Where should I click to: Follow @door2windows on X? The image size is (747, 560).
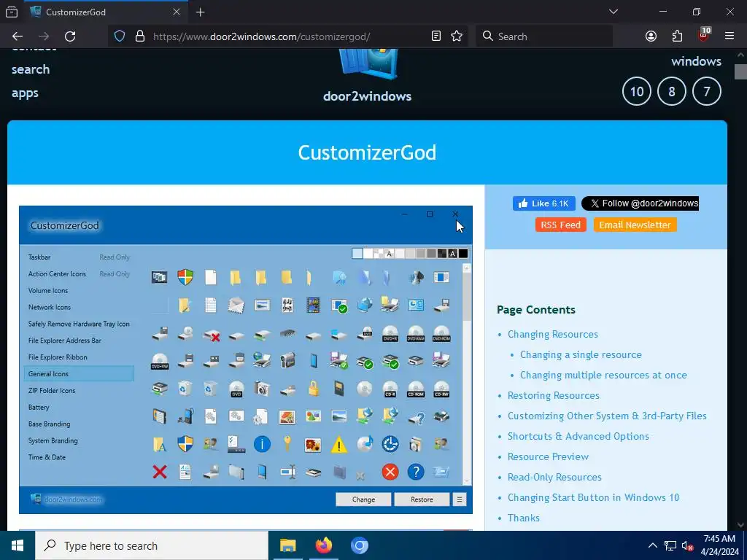point(640,203)
